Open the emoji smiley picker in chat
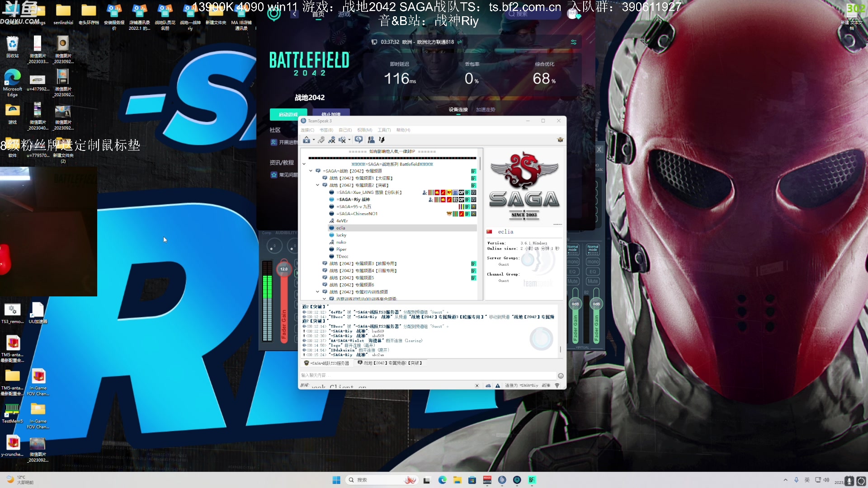Viewport: 868px width, 488px height. point(561,376)
